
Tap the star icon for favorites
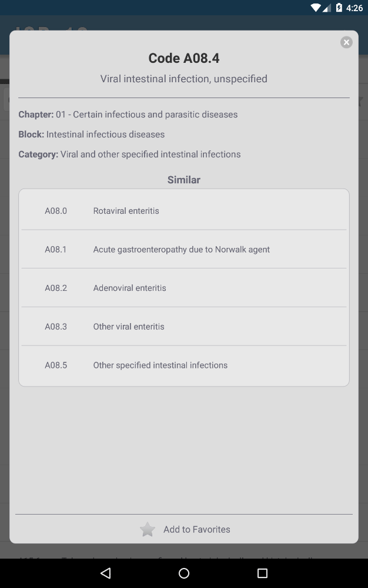pos(148,530)
